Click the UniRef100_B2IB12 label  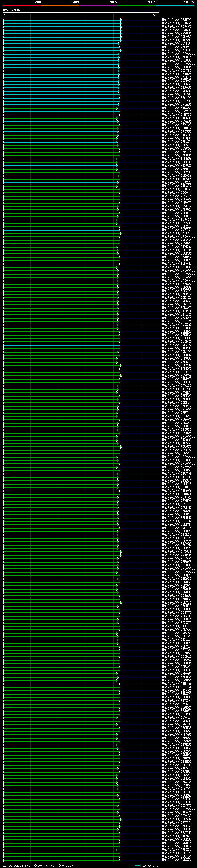pos(177,656)
